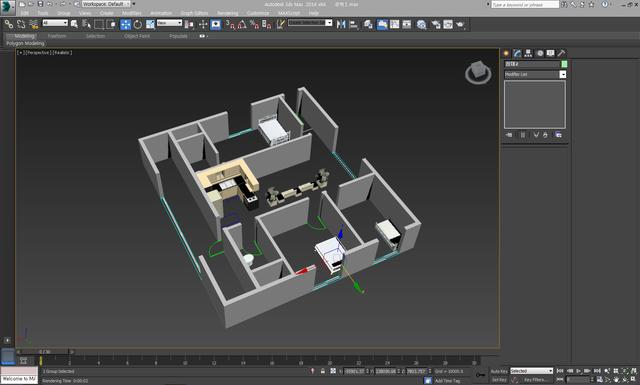This screenshot has width=640, height=385.
Task: Click the Set Key button
Action: click(499, 380)
